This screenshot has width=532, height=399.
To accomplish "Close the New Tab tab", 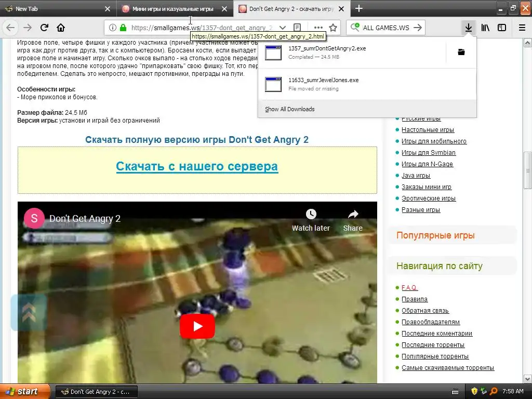I will (x=108, y=9).
